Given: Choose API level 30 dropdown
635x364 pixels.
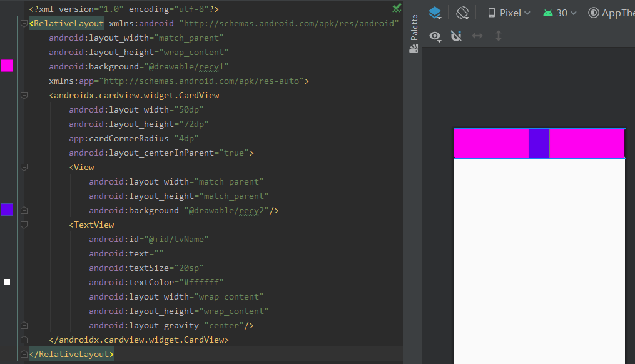Looking at the screenshot, I should 560,13.
